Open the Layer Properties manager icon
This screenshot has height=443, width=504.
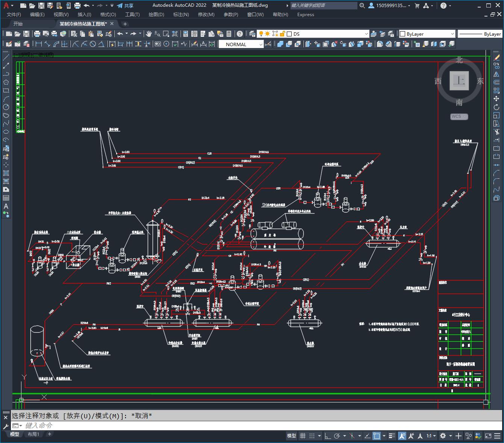252,34
